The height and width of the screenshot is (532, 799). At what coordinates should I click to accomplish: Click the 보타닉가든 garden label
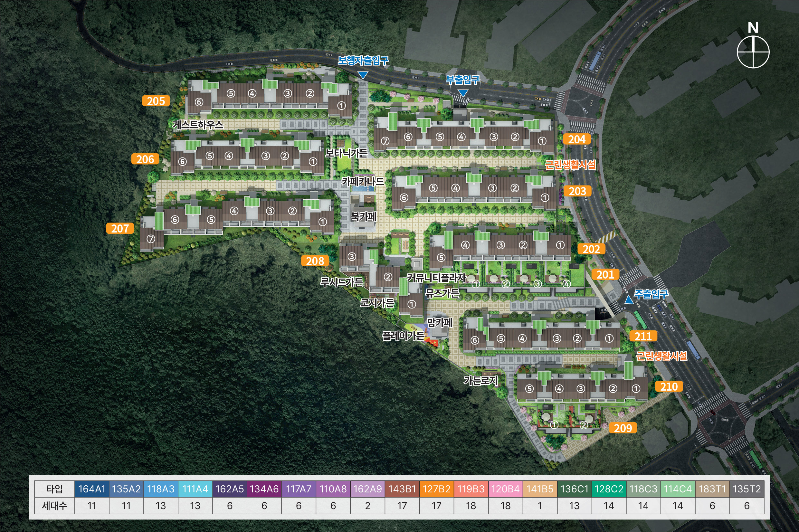tap(347, 153)
